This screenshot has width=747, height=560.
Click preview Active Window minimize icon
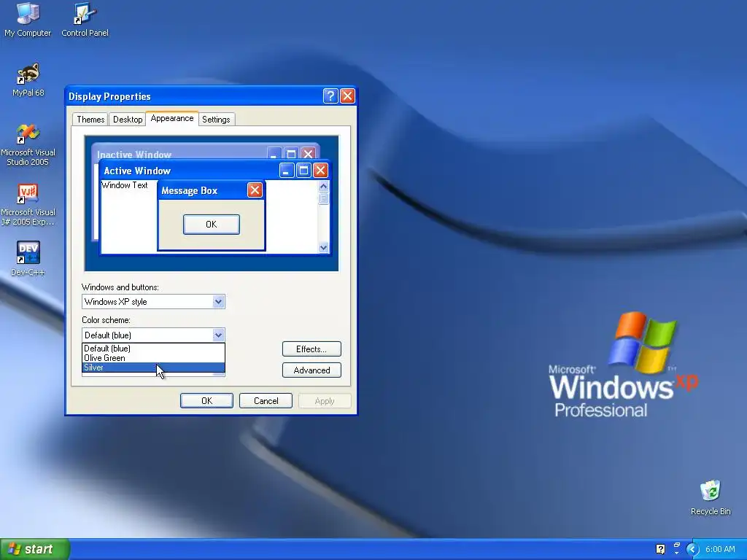tap(286, 171)
